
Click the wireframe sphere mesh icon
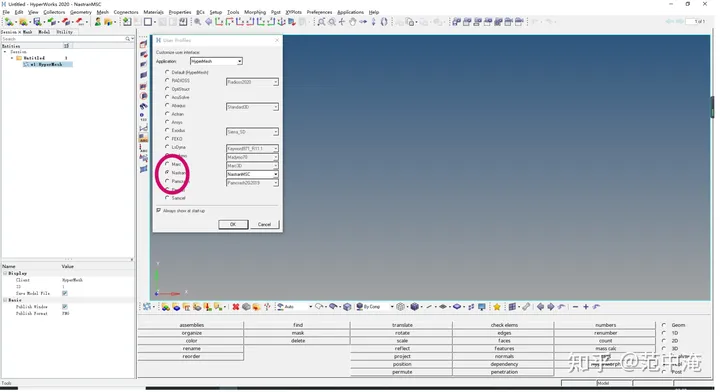coord(400,307)
